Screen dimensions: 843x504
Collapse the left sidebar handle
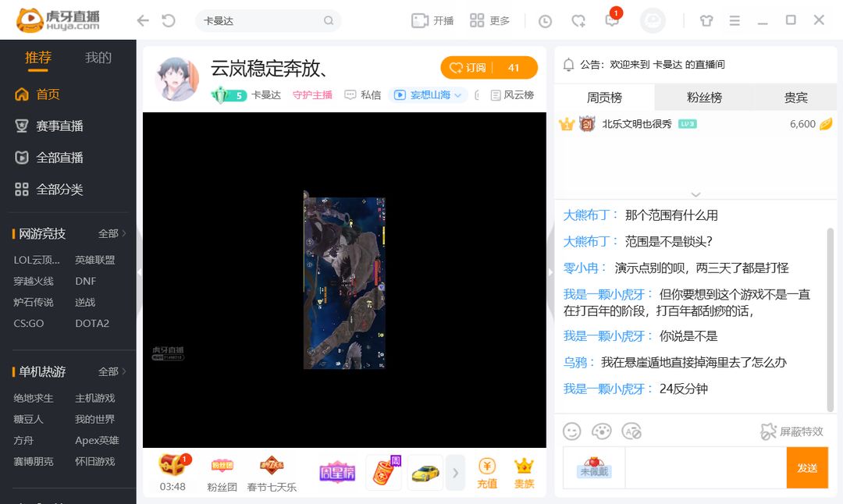click(139, 272)
